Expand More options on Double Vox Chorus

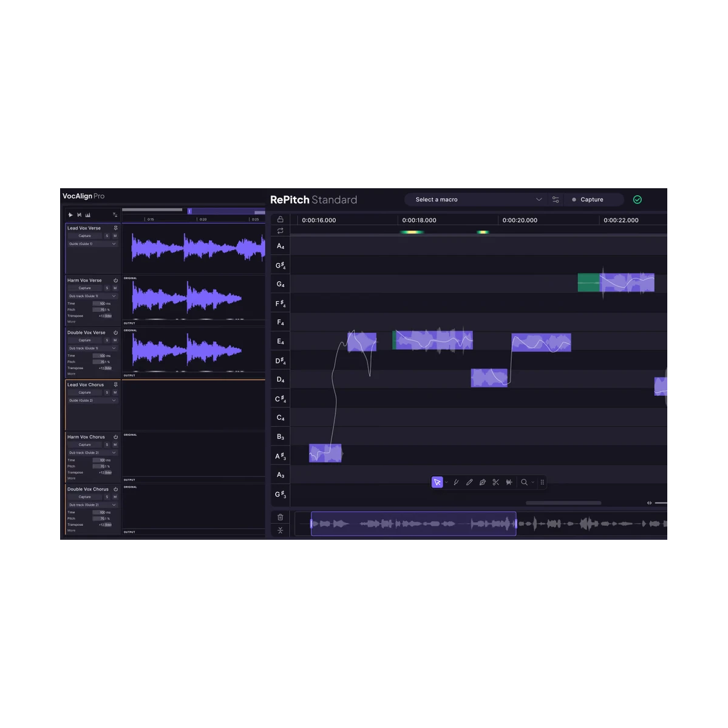tap(71, 530)
